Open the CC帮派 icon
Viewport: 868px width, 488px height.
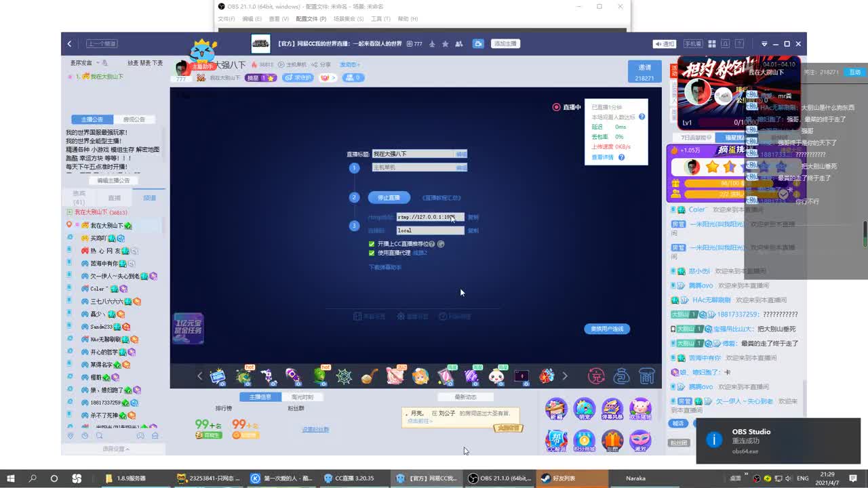click(556, 441)
